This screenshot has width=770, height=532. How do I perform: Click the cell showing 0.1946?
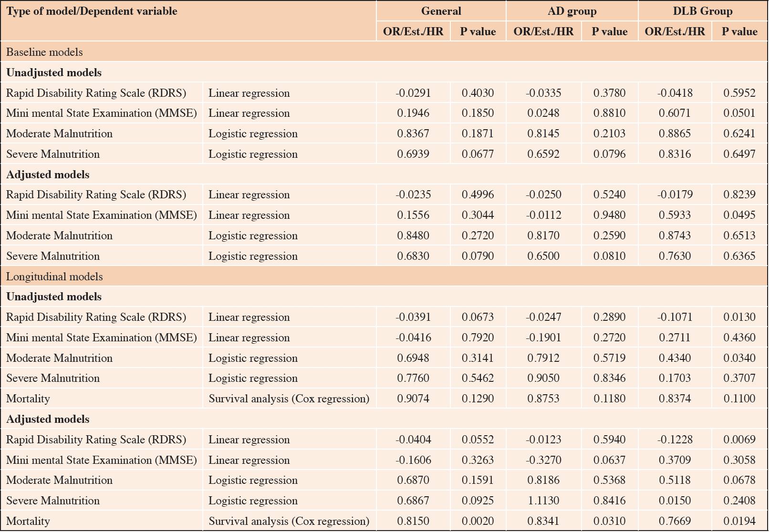point(413,113)
